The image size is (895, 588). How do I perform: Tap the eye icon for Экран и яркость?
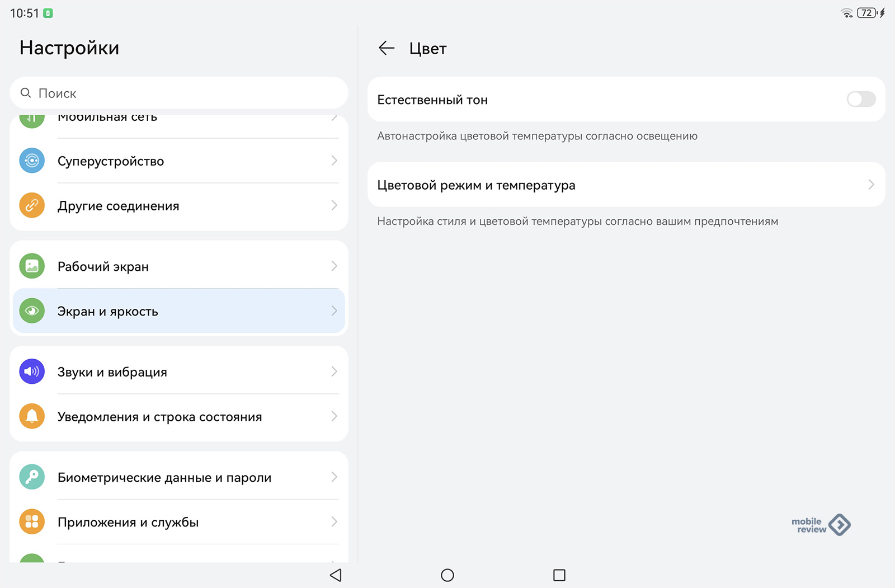click(x=32, y=311)
